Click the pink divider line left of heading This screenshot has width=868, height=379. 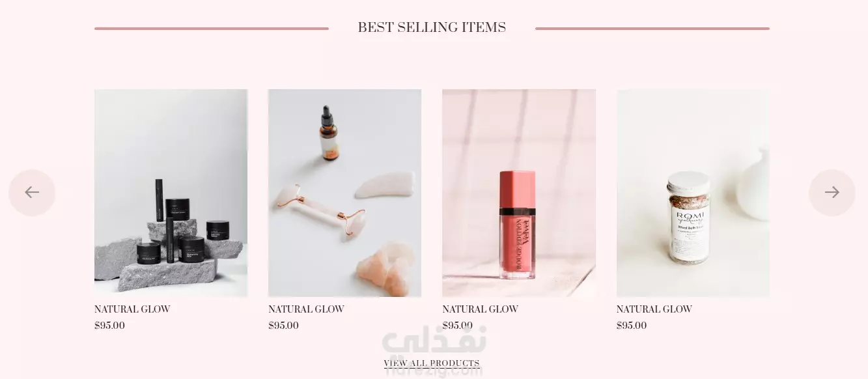pos(211,29)
